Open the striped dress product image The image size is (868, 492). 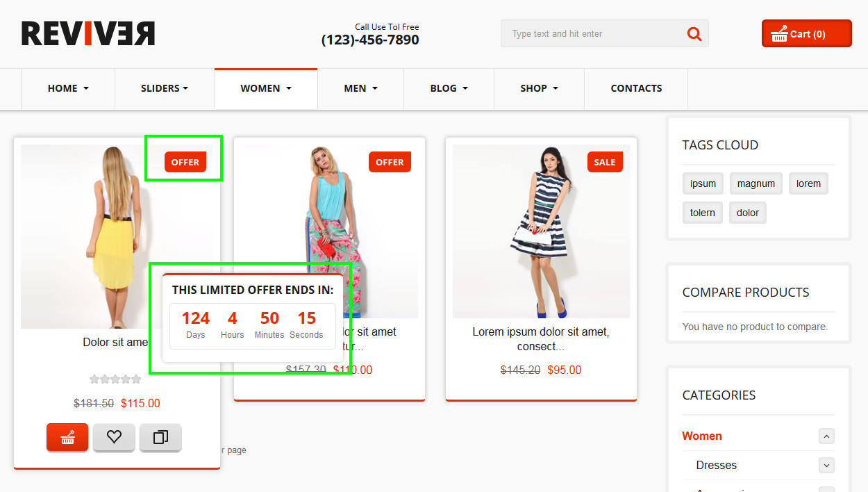[x=541, y=231]
